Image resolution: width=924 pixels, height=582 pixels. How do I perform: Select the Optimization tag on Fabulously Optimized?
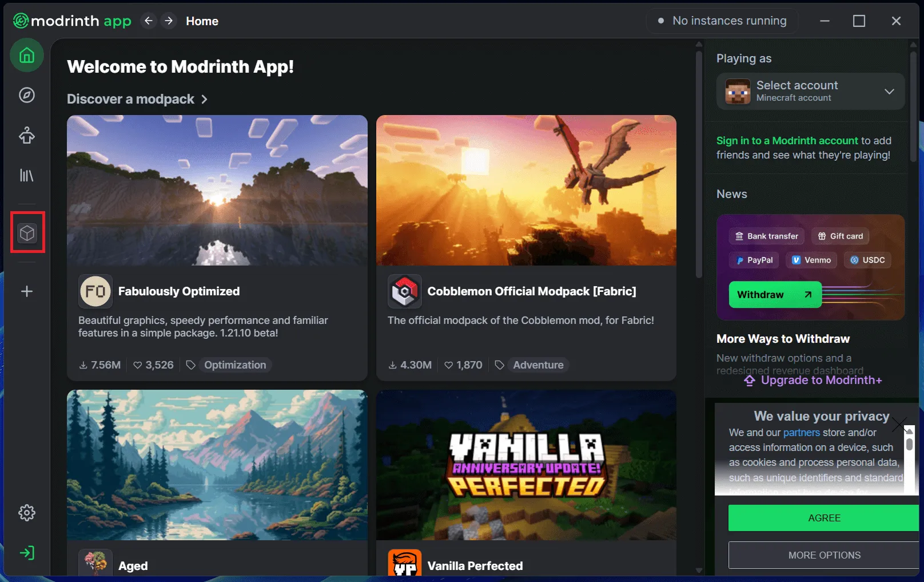(235, 365)
